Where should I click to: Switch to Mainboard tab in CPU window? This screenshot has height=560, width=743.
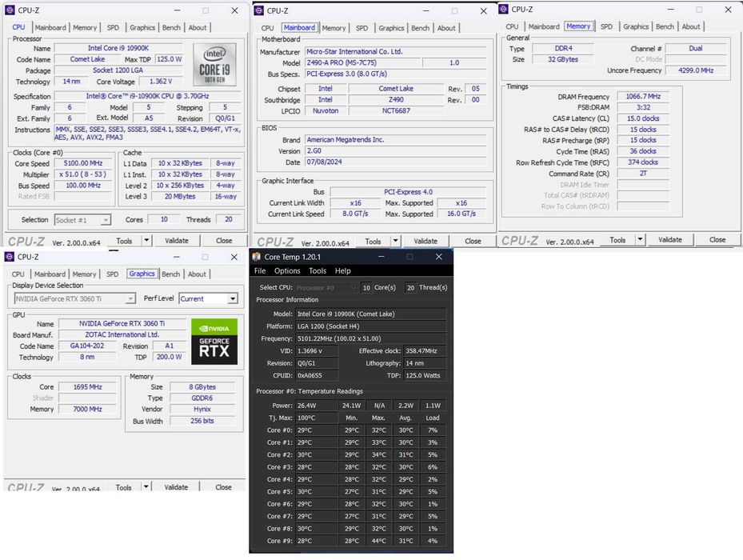pyautogui.click(x=50, y=27)
